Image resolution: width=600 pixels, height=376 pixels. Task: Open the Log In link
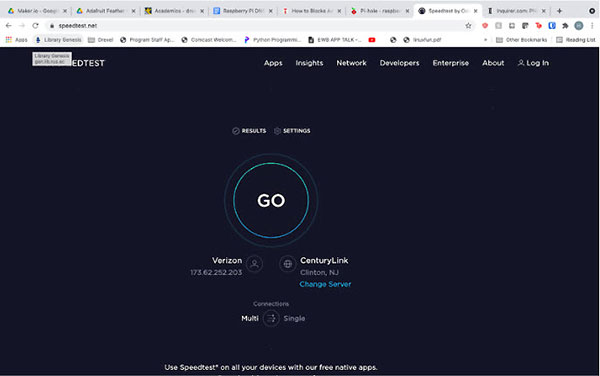point(533,63)
